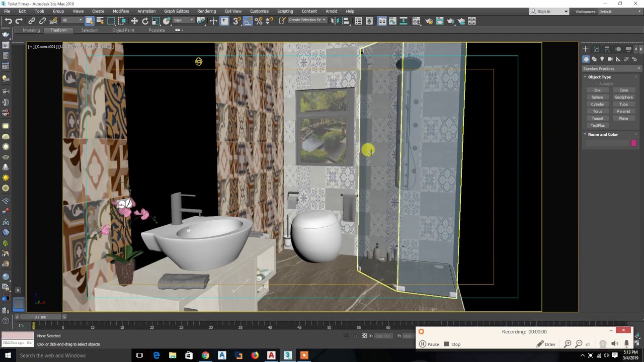This screenshot has height=362, width=644.
Task: Click the pink object color swatch
Action: [633, 143]
